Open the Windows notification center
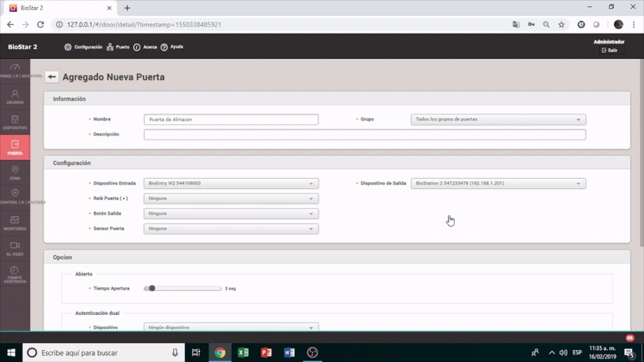Image resolution: width=644 pixels, height=362 pixels. point(629,352)
